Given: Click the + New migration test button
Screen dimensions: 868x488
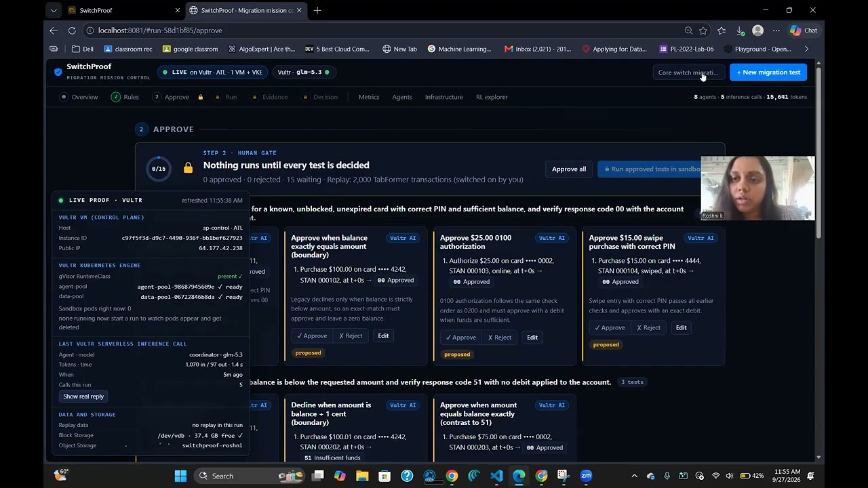Looking at the screenshot, I should coord(768,73).
